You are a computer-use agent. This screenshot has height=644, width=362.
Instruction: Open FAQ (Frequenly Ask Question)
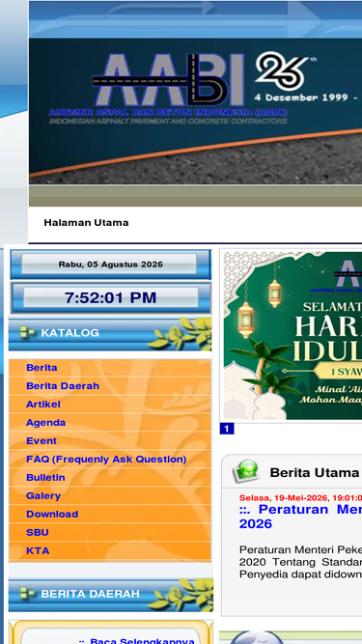106,460
